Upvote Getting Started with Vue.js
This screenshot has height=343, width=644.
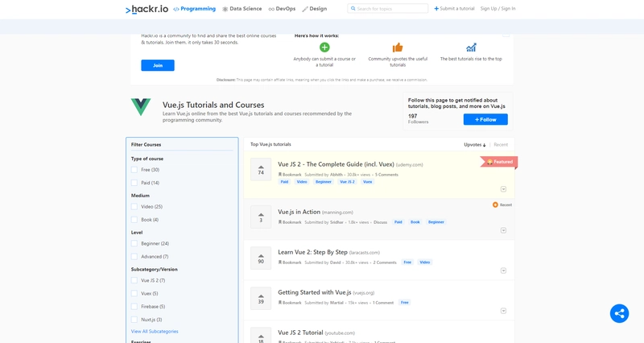point(261,298)
